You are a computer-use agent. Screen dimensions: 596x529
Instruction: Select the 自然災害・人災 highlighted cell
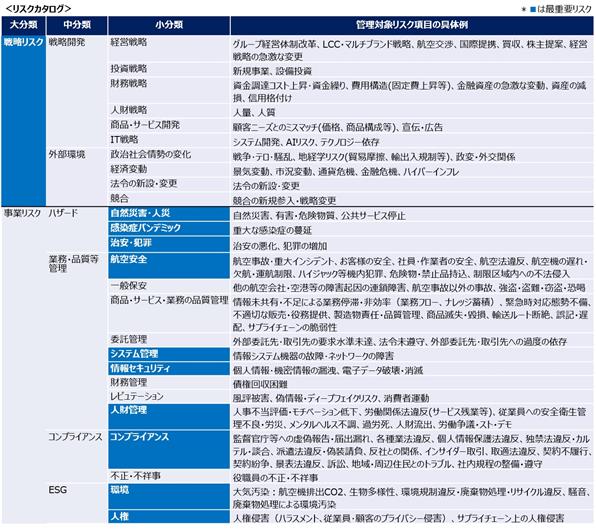[x=169, y=214]
